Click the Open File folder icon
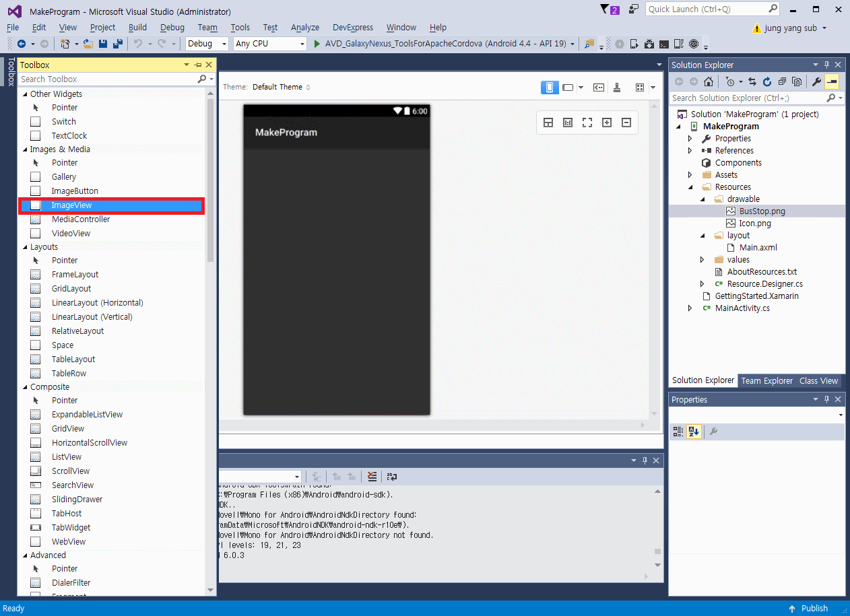This screenshot has width=850, height=616. [x=88, y=44]
